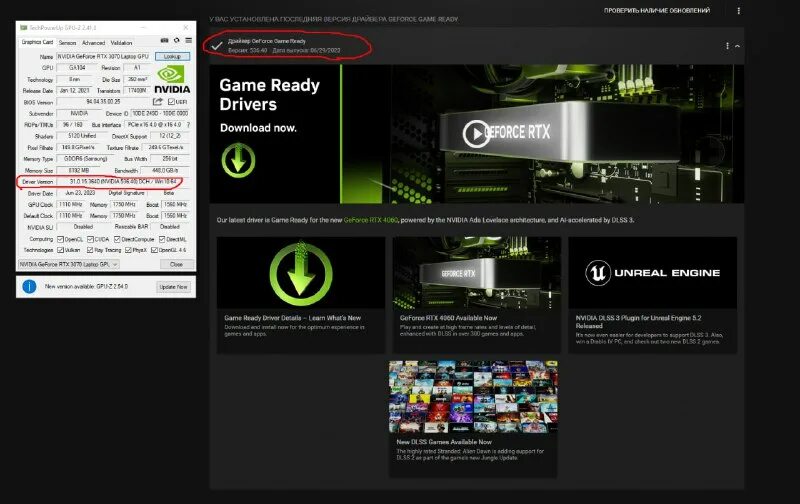Click the GPU field showing GA104
Image resolution: width=800 pixels, height=504 pixels.
pyautogui.click(x=77, y=67)
